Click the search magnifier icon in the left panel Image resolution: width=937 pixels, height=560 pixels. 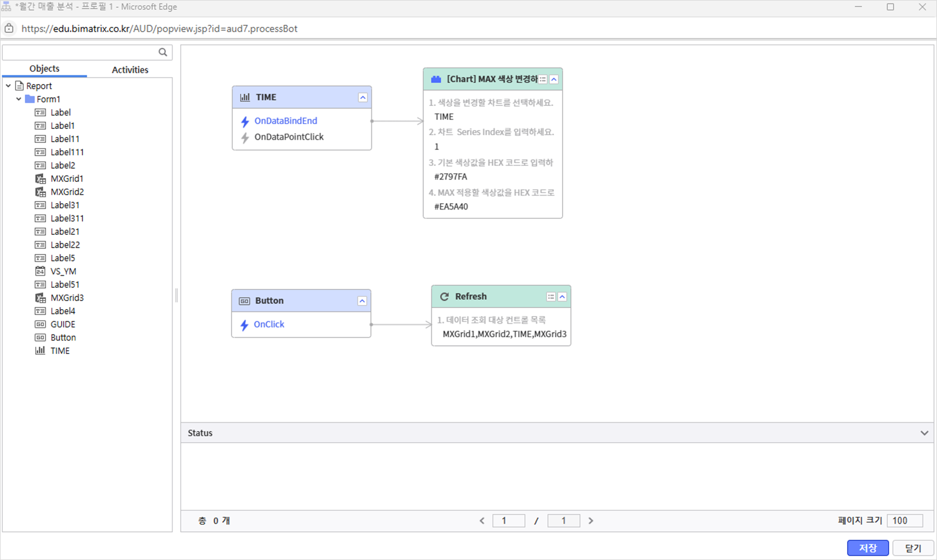click(x=163, y=52)
